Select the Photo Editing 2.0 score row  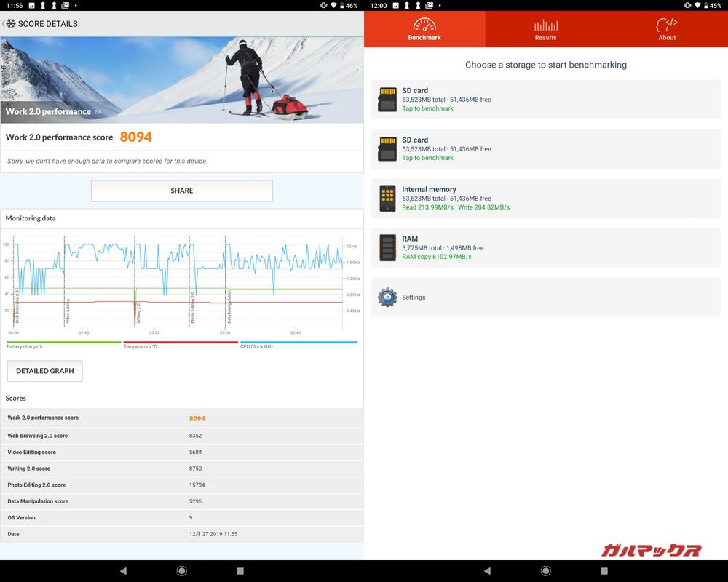[182, 485]
